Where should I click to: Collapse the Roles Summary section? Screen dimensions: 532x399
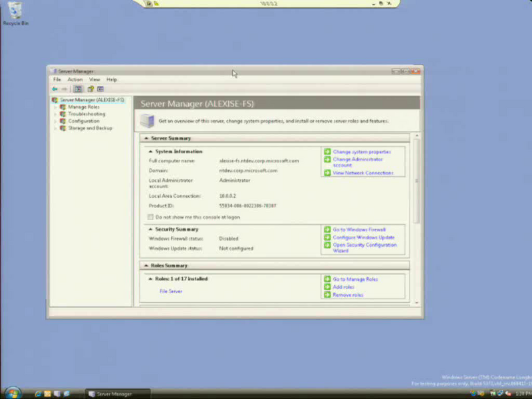point(146,265)
